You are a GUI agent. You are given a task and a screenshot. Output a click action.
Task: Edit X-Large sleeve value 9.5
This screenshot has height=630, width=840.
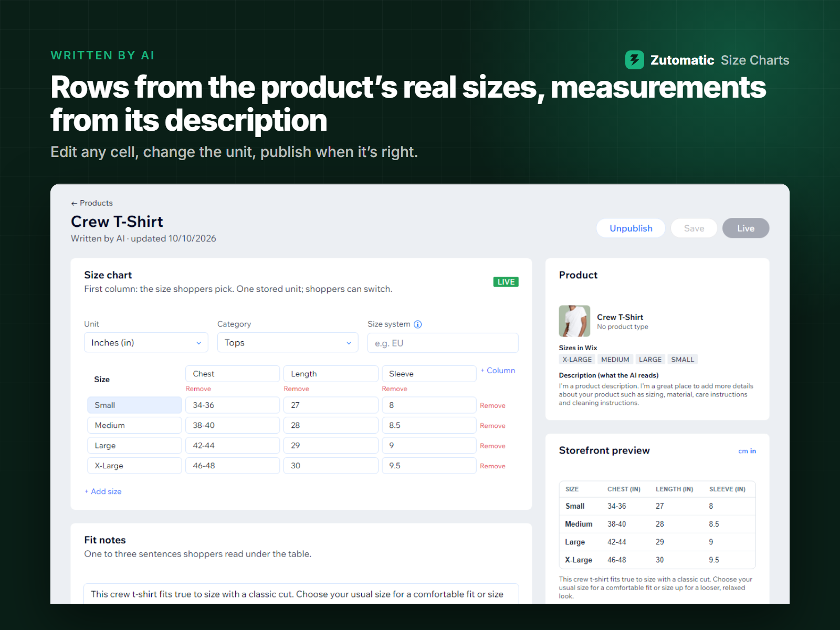(x=429, y=466)
